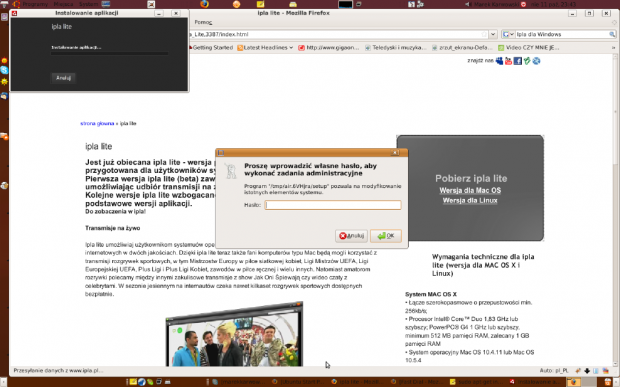
Task: Click the green checkmark social icon
Action: pos(527,61)
